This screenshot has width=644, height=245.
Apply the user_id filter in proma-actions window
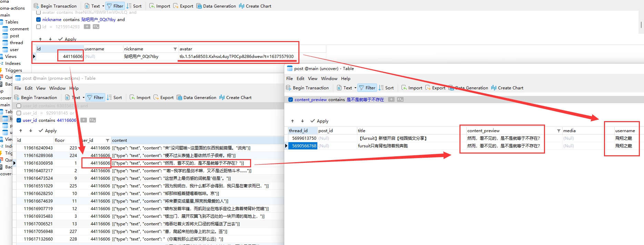(48, 131)
